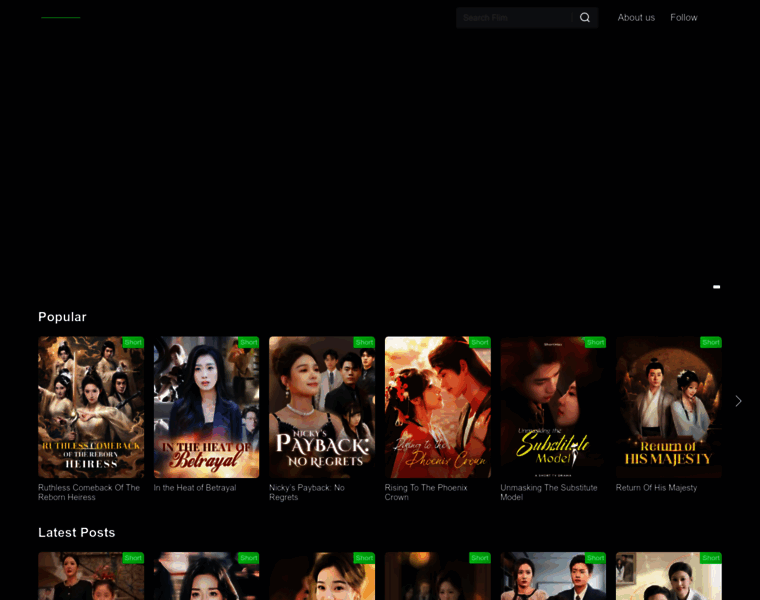
Task: Open Ruthless Comeback Of The Reborn Heiress poster
Action: pyautogui.click(x=91, y=407)
